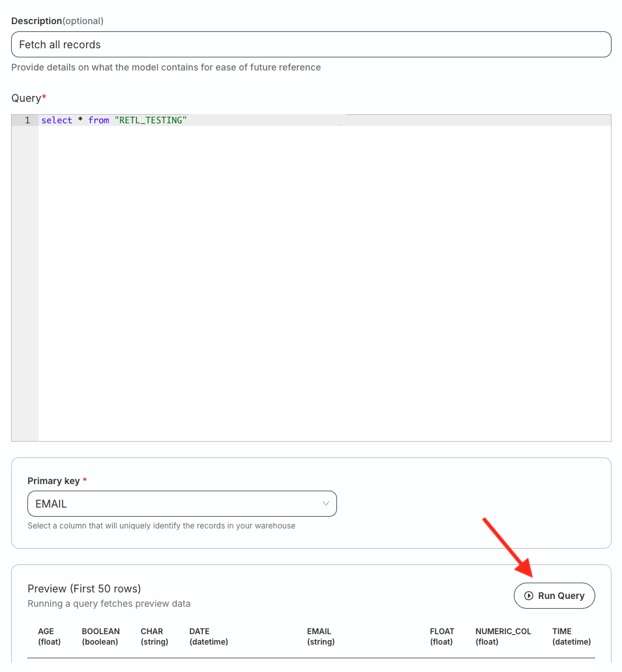This screenshot has width=622, height=672.
Task: Select the FLOAT column header
Action: pos(441,636)
